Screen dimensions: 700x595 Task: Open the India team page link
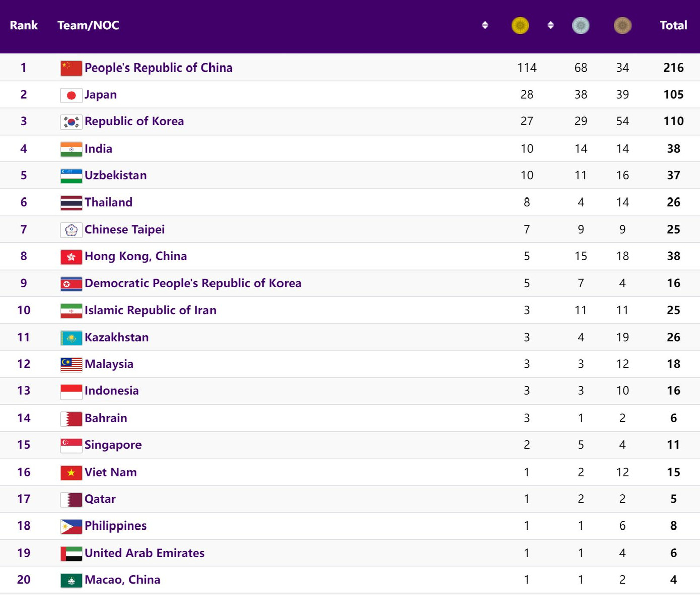point(98,148)
